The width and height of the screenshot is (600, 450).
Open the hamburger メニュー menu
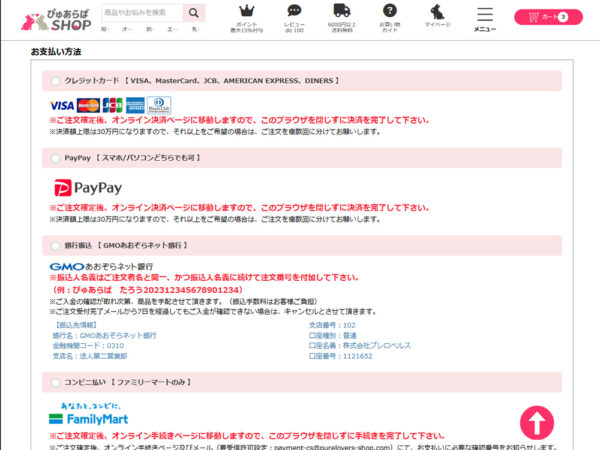point(485,19)
